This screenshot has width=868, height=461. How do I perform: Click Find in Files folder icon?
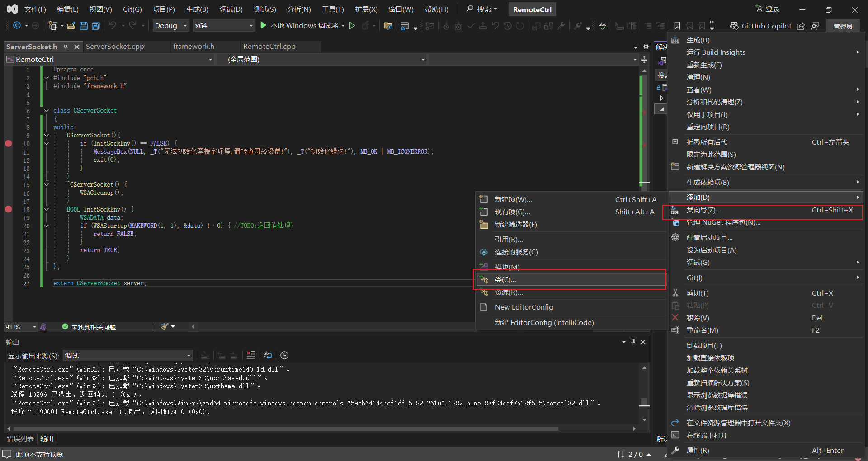tap(388, 26)
